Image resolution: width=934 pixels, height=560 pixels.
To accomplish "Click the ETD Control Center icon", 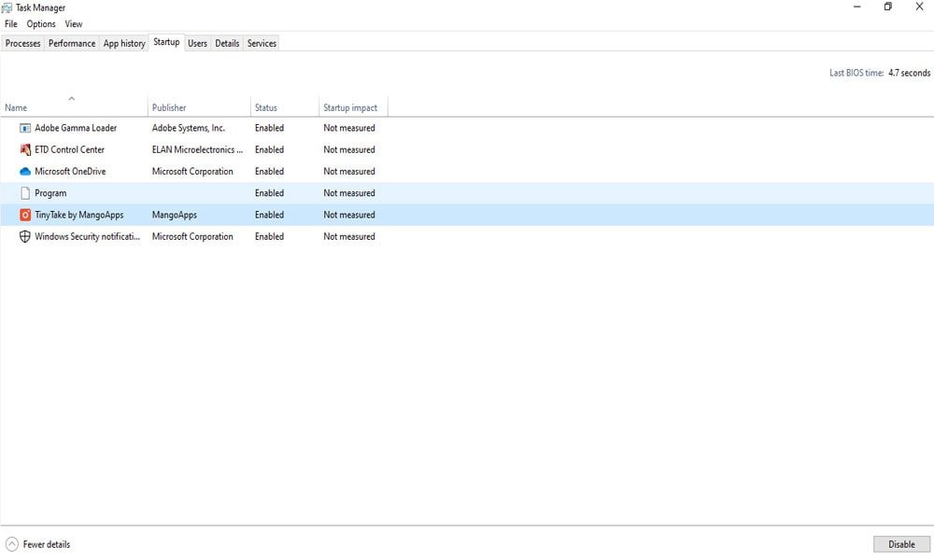I will tap(25, 150).
